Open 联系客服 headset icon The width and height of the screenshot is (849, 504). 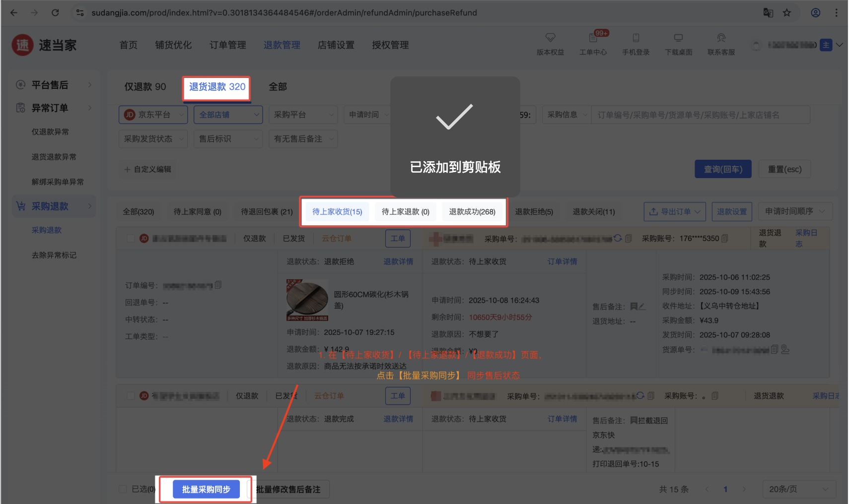[721, 38]
